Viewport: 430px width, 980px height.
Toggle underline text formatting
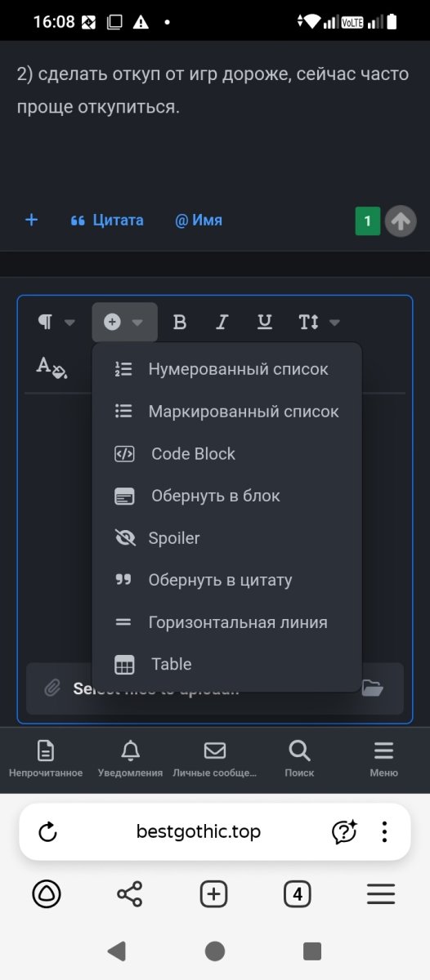pyautogui.click(x=264, y=322)
